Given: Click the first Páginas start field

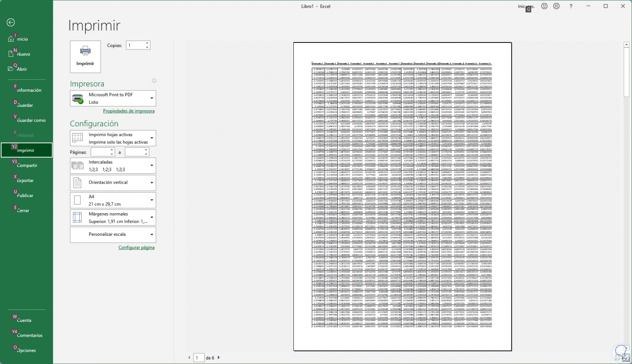Looking at the screenshot, I should pyautogui.click(x=100, y=152).
